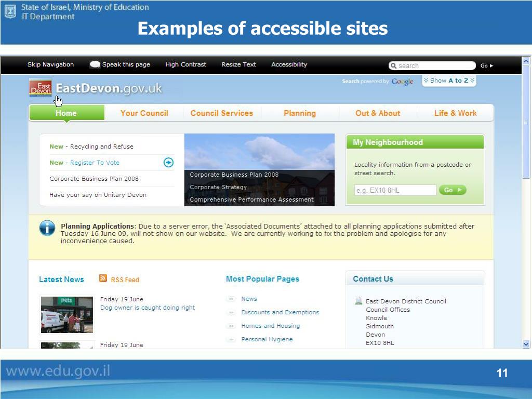Expand the Show A to Z dropdown

tap(449, 81)
